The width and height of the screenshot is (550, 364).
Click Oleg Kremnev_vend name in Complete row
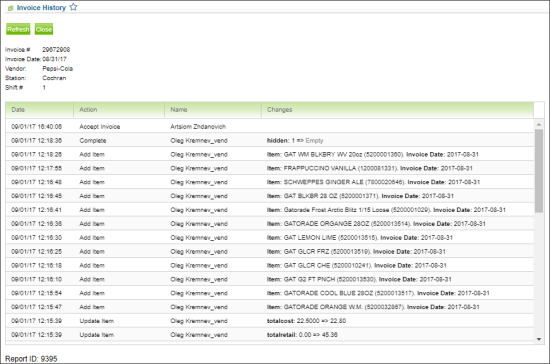(x=199, y=141)
